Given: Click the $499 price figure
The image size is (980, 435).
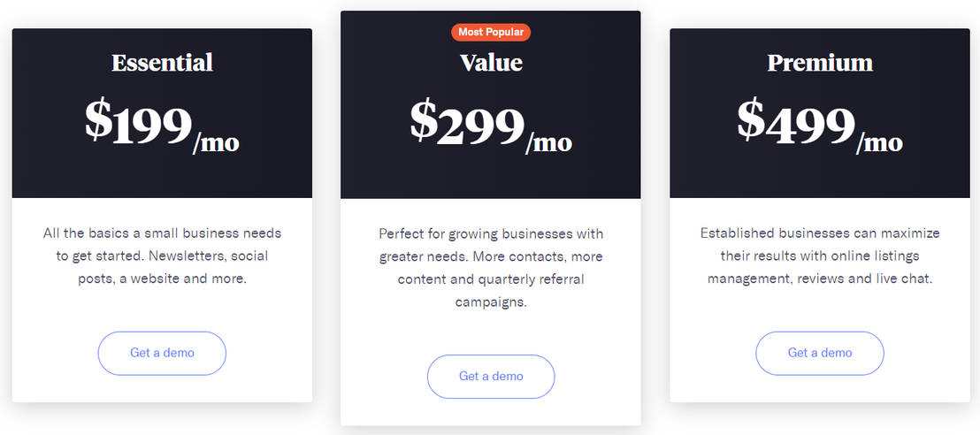Looking at the screenshot, I should pos(796,124).
